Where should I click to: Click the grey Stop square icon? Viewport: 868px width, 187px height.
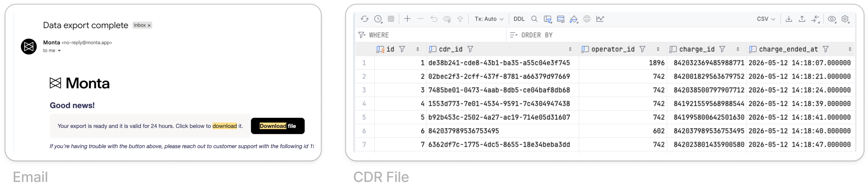pyautogui.click(x=391, y=19)
